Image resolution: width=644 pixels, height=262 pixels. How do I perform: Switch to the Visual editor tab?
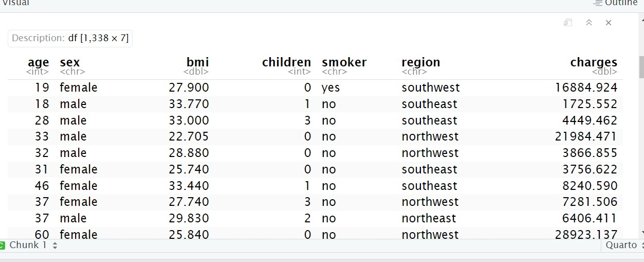tap(15, 3)
